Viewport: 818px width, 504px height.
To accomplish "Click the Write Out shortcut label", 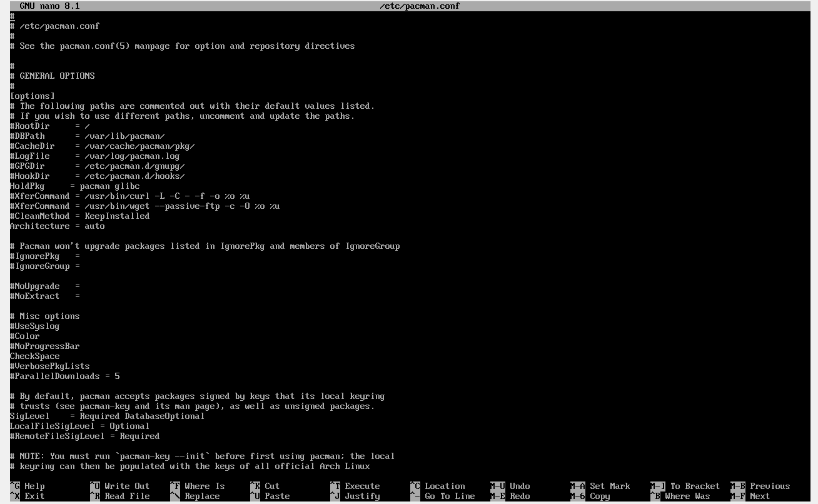I will (126, 486).
